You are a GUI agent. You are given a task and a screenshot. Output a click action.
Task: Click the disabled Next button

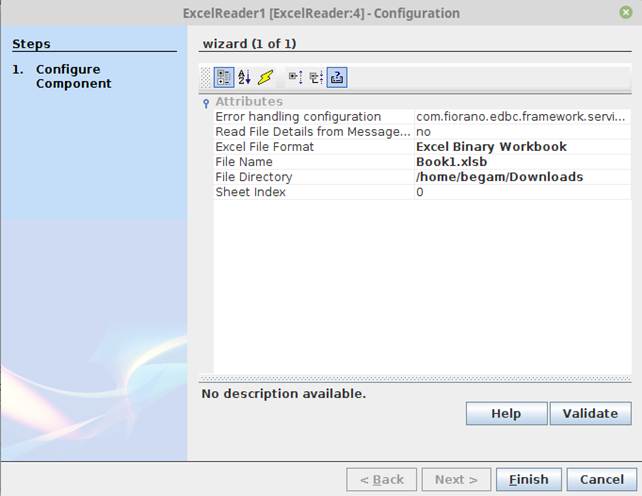click(456, 479)
